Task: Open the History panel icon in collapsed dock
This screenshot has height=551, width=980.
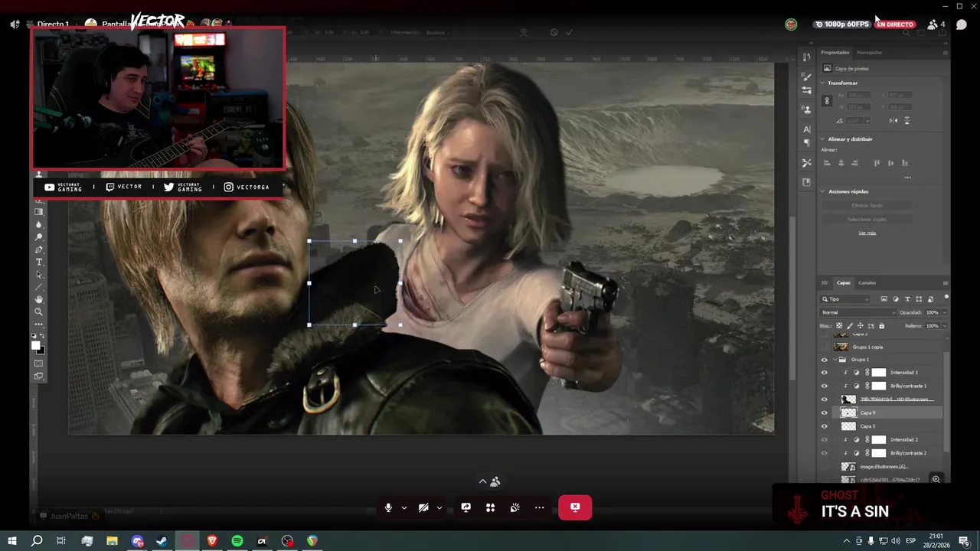Action: coord(806,57)
